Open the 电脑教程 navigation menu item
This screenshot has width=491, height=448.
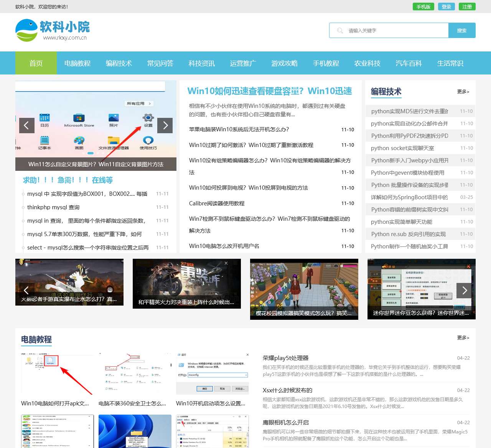pyautogui.click(x=77, y=63)
